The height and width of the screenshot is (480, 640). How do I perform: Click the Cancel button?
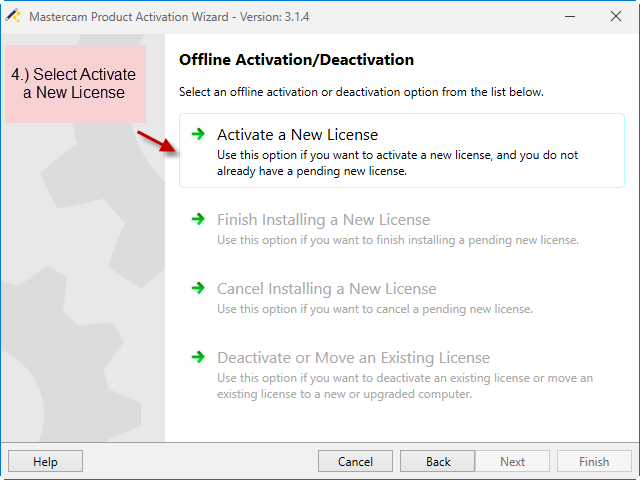(355, 461)
